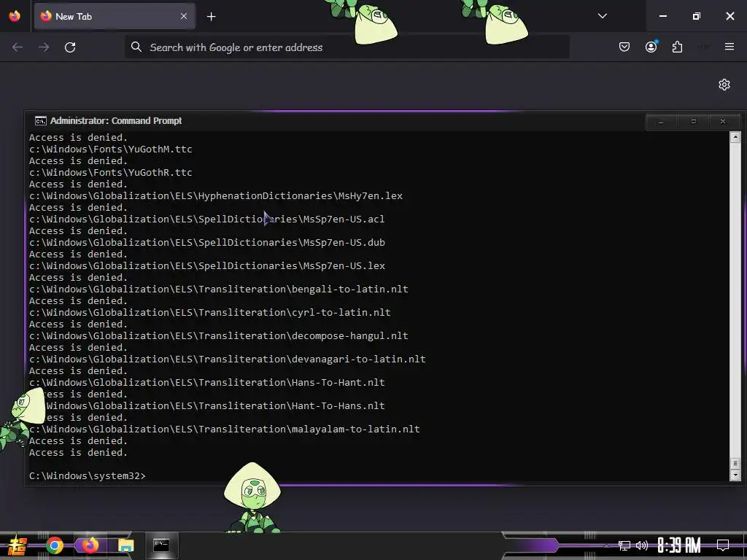Screen dimensions: 747x560
Task: Launch Google Chrome from the taskbar
Action: click(x=54, y=545)
